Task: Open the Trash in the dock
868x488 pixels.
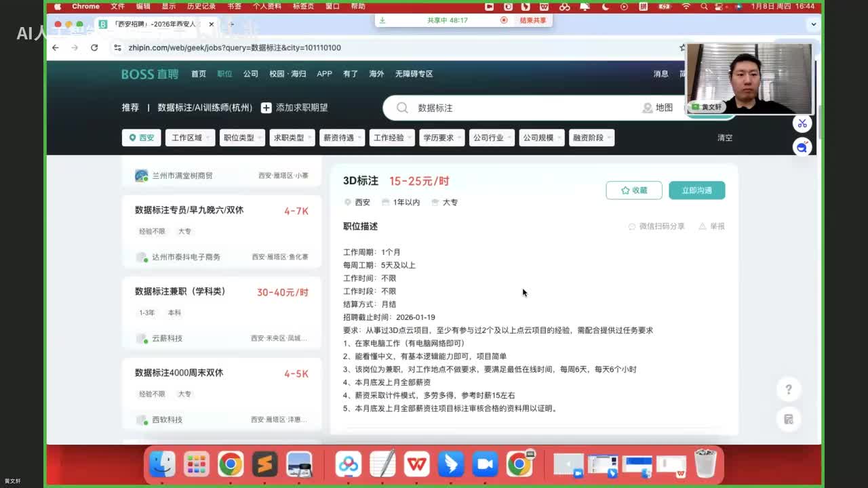Action: click(x=705, y=464)
